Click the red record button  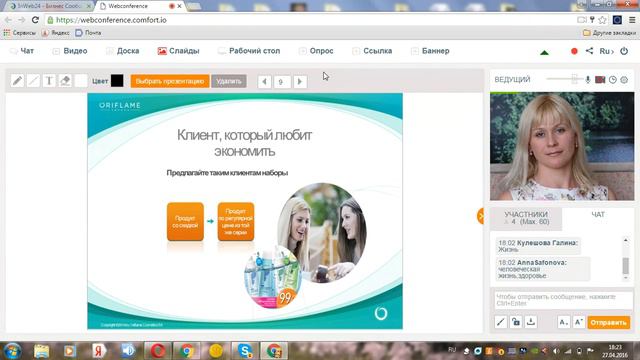point(574,51)
